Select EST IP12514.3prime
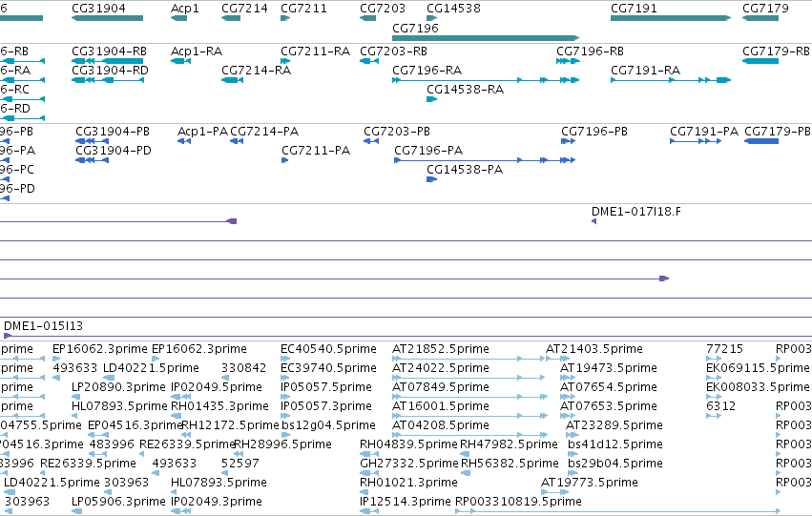Viewport: 812px width, 516px height. point(406,501)
